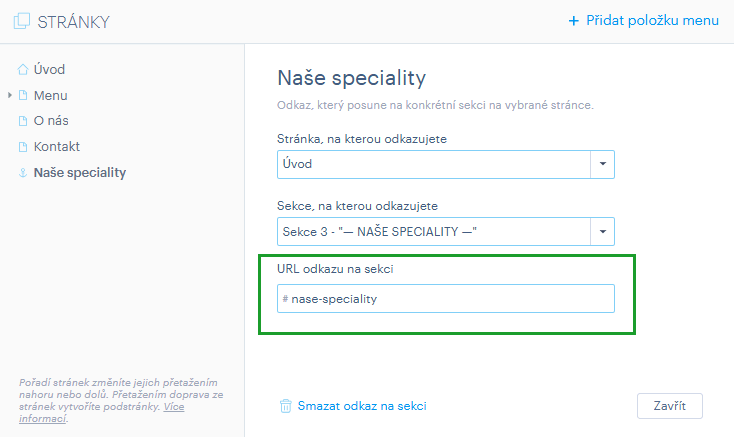
Task: Click Přidat položku menu link
Action: tap(652, 21)
